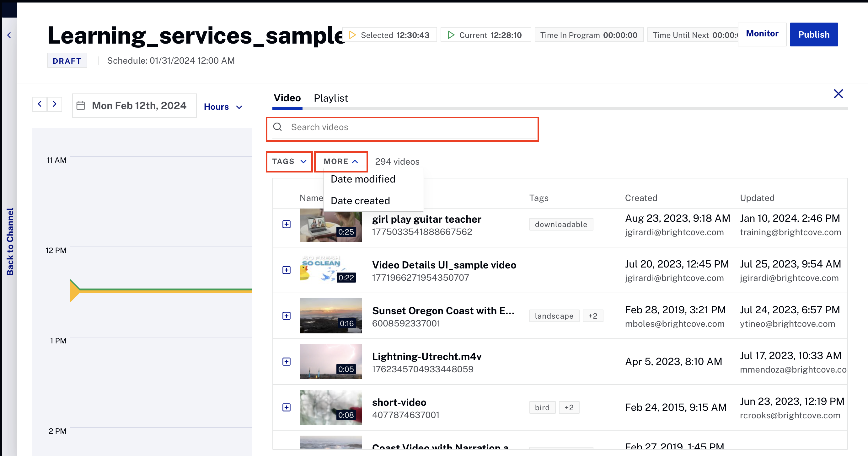This screenshot has height=456, width=868.
Task: Collapse the left sidebar with the back chevron
Action: click(x=9, y=35)
